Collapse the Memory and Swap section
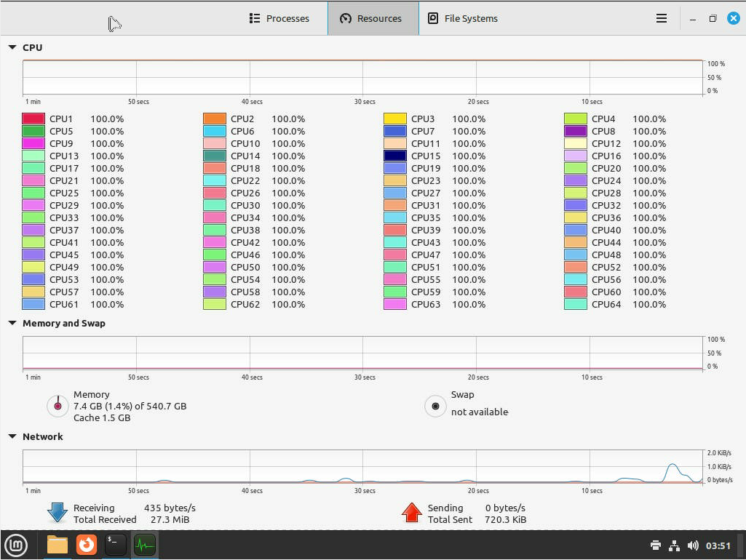 click(12, 323)
